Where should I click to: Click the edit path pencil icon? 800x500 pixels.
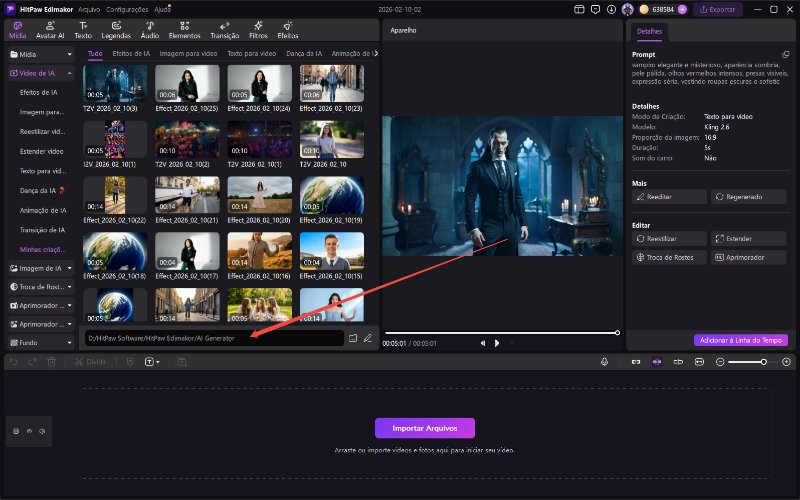pos(368,338)
